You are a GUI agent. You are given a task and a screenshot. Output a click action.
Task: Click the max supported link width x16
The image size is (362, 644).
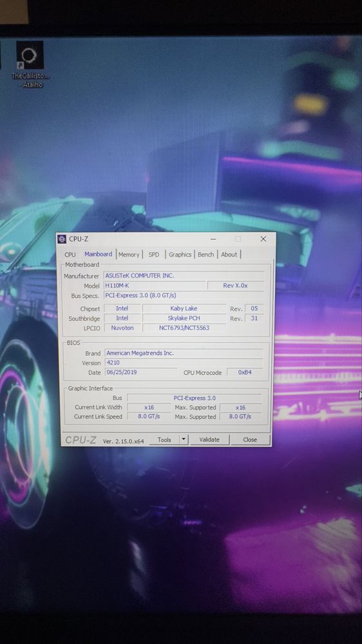[240, 407]
